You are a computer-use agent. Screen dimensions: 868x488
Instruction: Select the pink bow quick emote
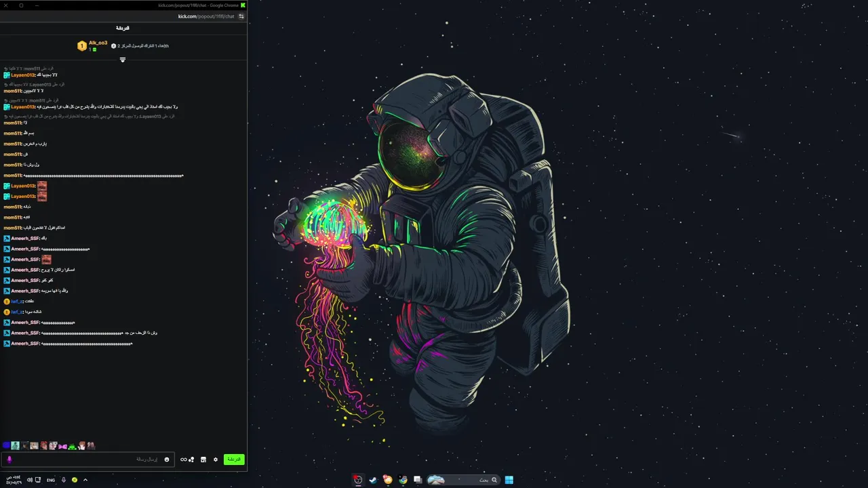point(62,446)
